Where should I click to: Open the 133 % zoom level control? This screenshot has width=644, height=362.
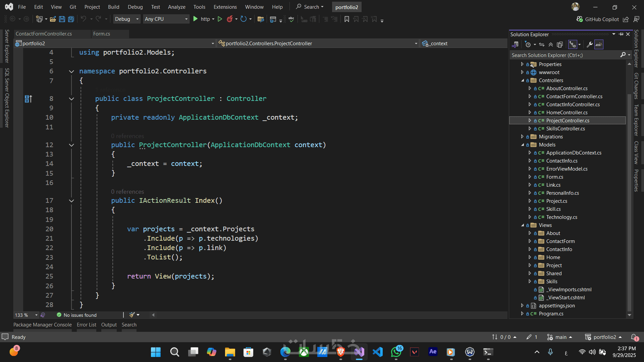point(26,315)
